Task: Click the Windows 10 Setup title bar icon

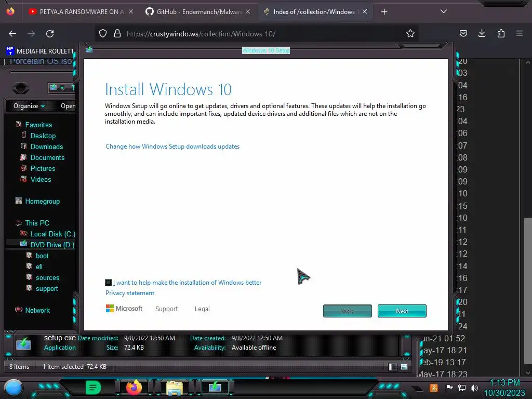Action: 89,50
